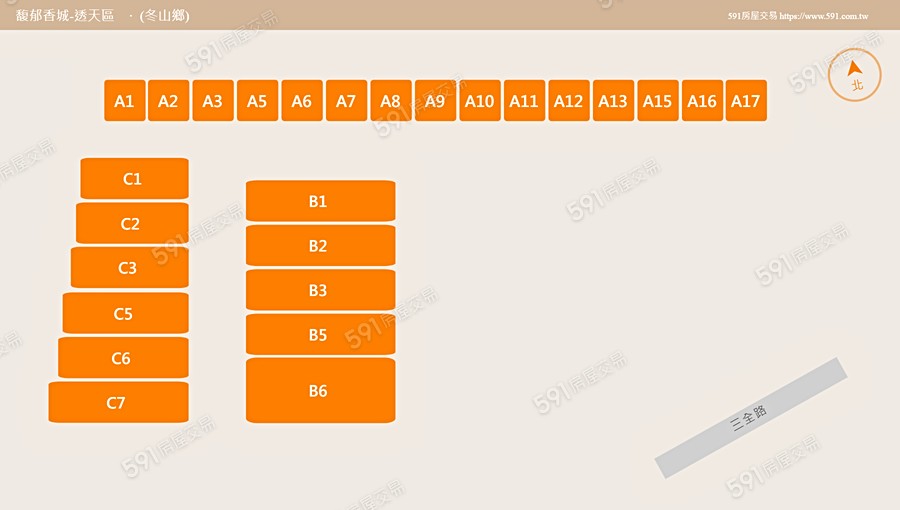The height and width of the screenshot is (510, 900).
Task: Select unit B3 block
Action: point(319,290)
